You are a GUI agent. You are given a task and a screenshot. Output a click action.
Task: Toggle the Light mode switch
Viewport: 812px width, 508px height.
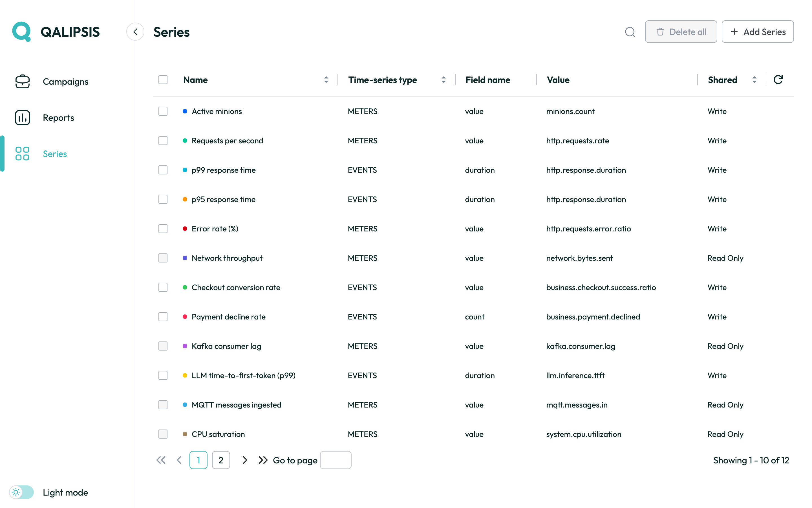point(21,492)
